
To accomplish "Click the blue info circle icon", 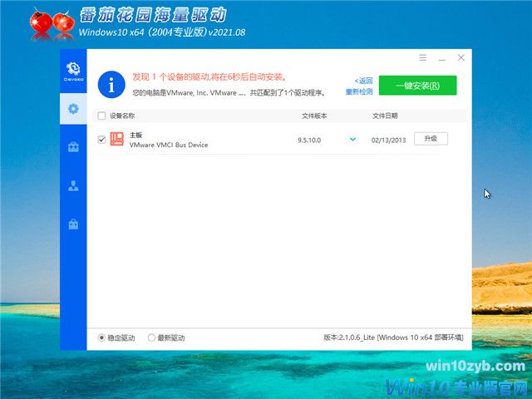I will (111, 85).
